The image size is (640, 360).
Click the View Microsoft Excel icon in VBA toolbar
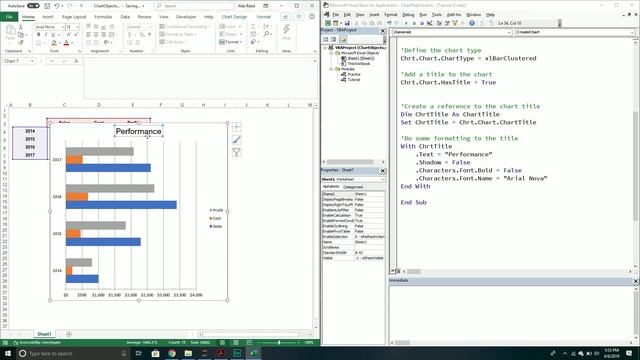[327, 23]
